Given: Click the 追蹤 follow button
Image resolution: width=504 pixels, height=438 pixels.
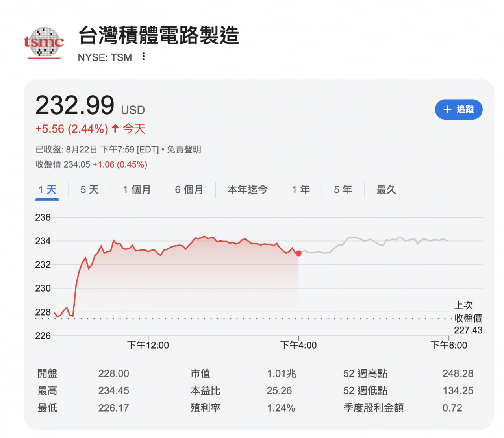Looking at the screenshot, I should [x=459, y=110].
